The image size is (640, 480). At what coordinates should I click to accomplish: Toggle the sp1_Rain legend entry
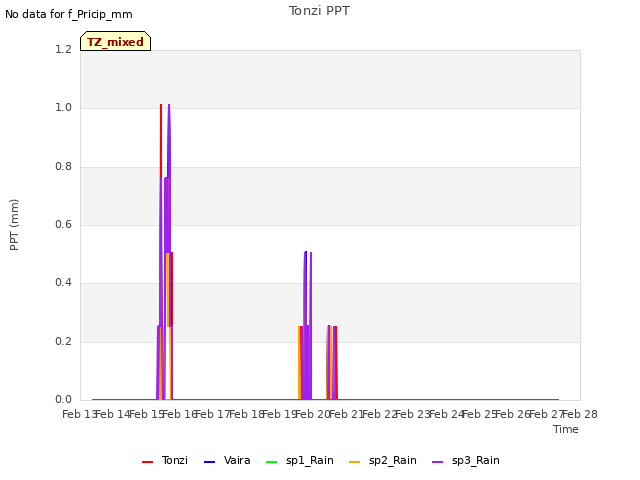[300, 460]
